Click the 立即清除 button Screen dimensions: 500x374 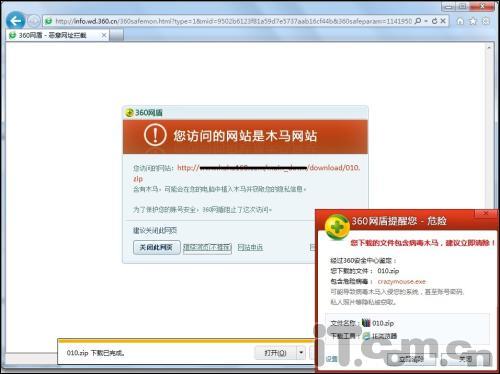coord(411,359)
